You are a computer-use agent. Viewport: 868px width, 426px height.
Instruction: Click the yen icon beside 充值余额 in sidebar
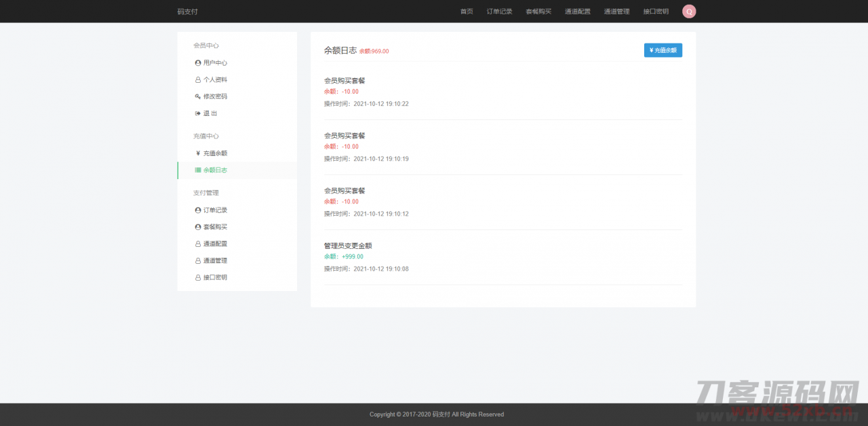198,153
